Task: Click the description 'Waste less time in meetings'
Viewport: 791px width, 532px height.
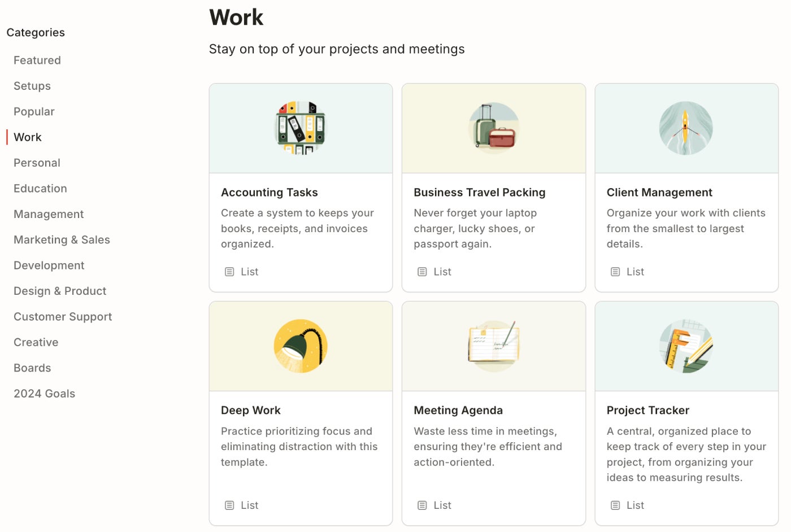Action: coord(488,447)
